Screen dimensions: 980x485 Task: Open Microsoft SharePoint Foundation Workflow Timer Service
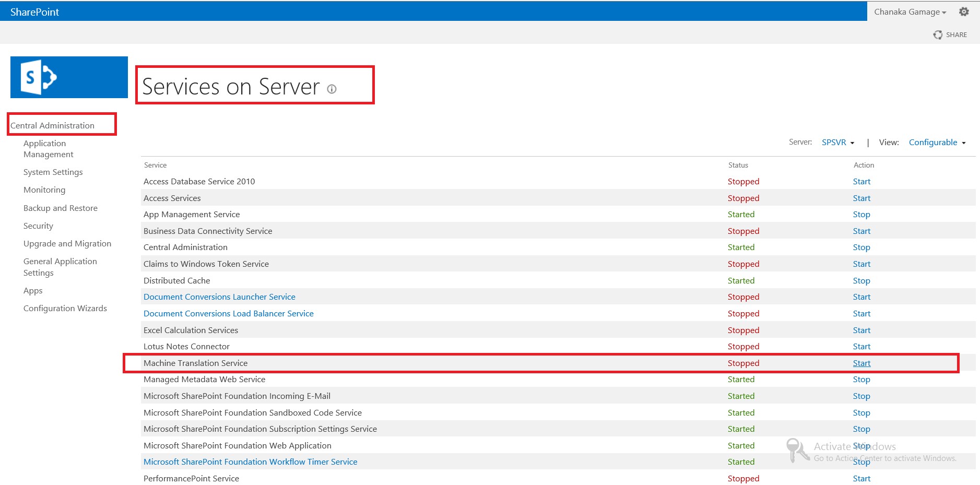[251, 462]
